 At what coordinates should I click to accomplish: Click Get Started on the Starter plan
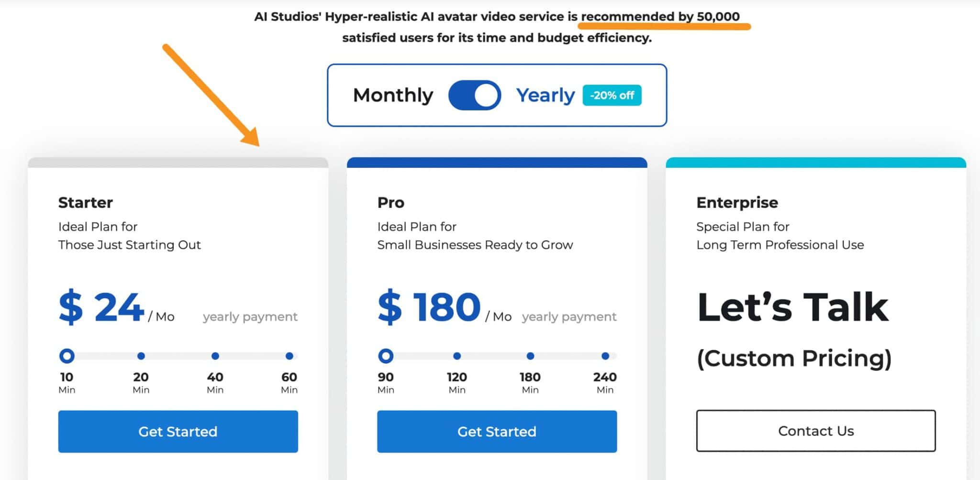pos(178,431)
